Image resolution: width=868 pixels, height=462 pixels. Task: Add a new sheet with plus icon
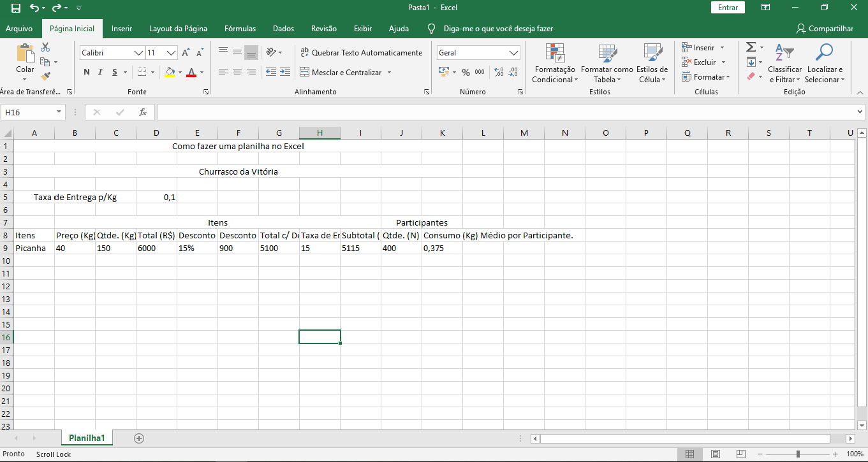pos(139,438)
